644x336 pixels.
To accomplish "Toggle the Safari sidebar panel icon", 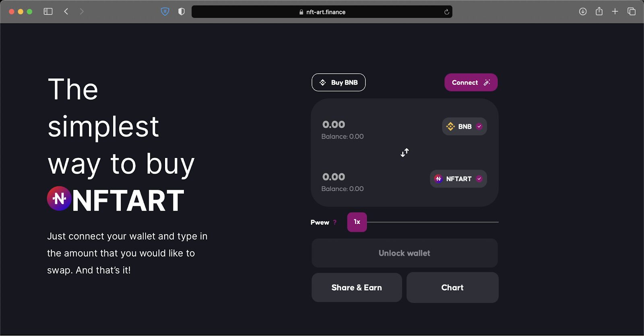I will click(x=48, y=12).
